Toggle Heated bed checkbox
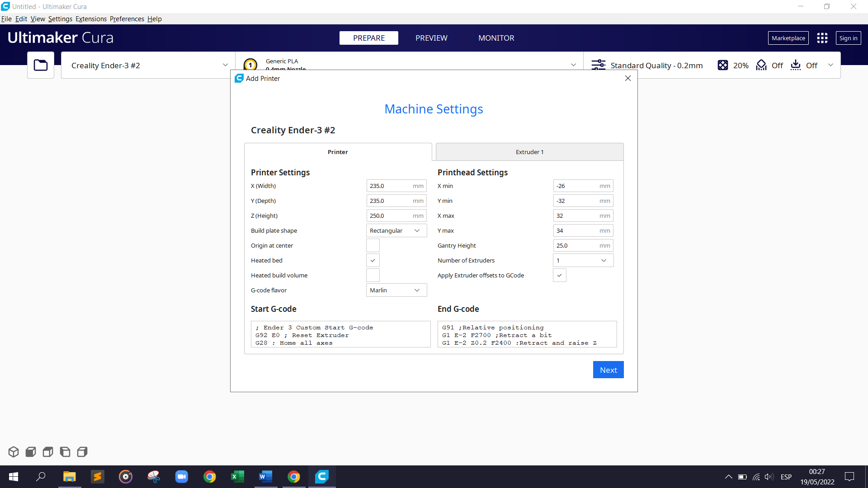 coord(373,260)
